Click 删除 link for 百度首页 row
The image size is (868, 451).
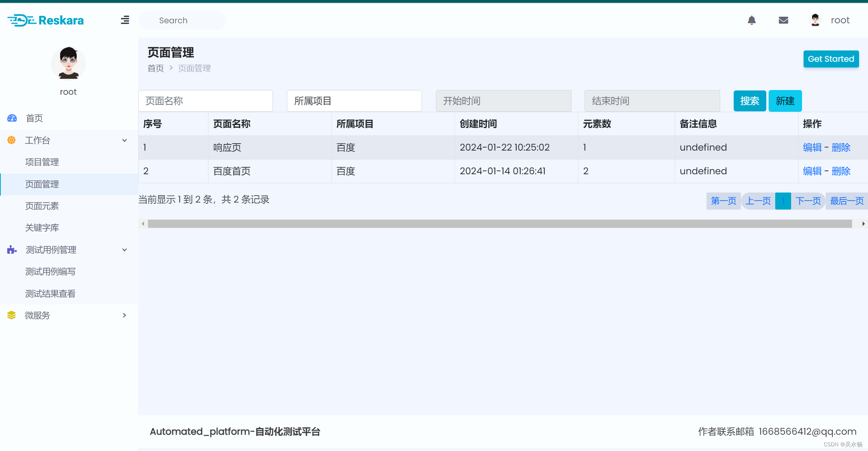click(841, 171)
